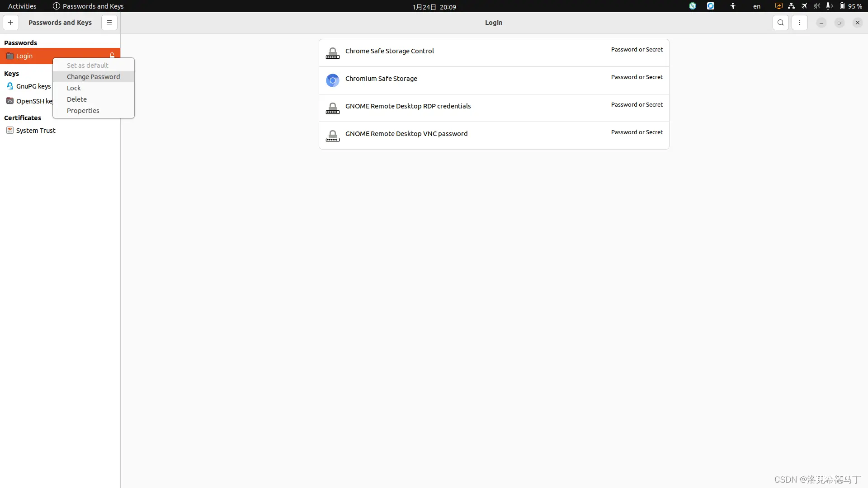The height and width of the screenshot is (488, 868).
Task: Click the search icon in toolbar
Action: coord(781,22)
